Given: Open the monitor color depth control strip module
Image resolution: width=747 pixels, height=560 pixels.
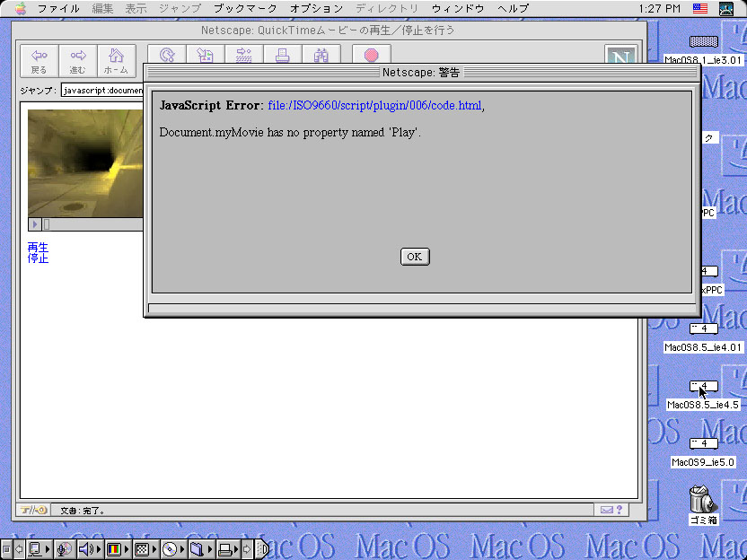Looking at the screenshot, I should coord(118,549).
